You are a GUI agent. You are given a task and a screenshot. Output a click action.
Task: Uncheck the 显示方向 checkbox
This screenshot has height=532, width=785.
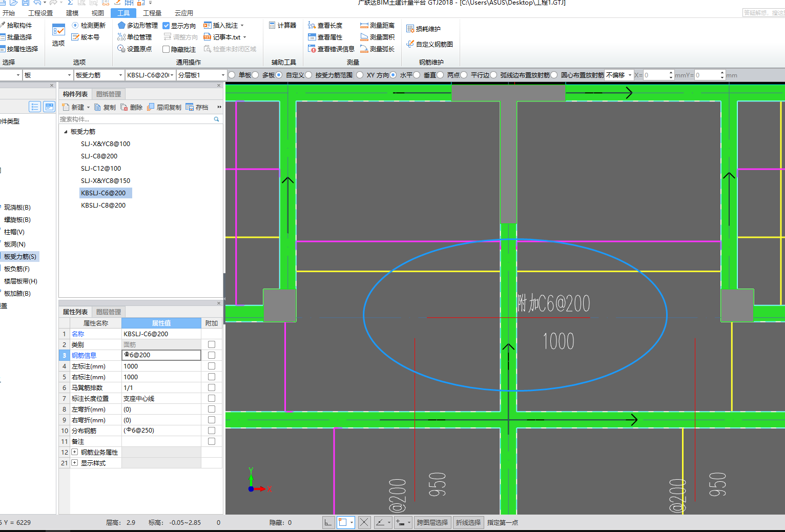pos(166,26)
